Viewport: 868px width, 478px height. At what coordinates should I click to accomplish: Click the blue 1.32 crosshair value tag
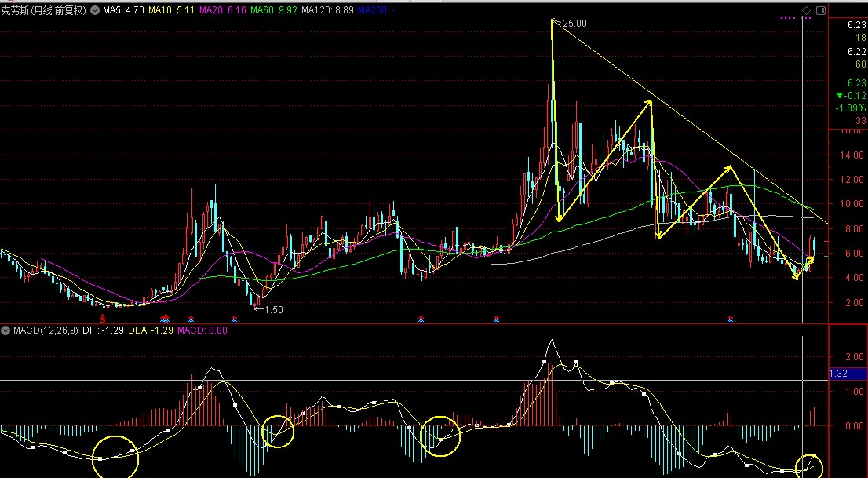click(x=848, y=374)
